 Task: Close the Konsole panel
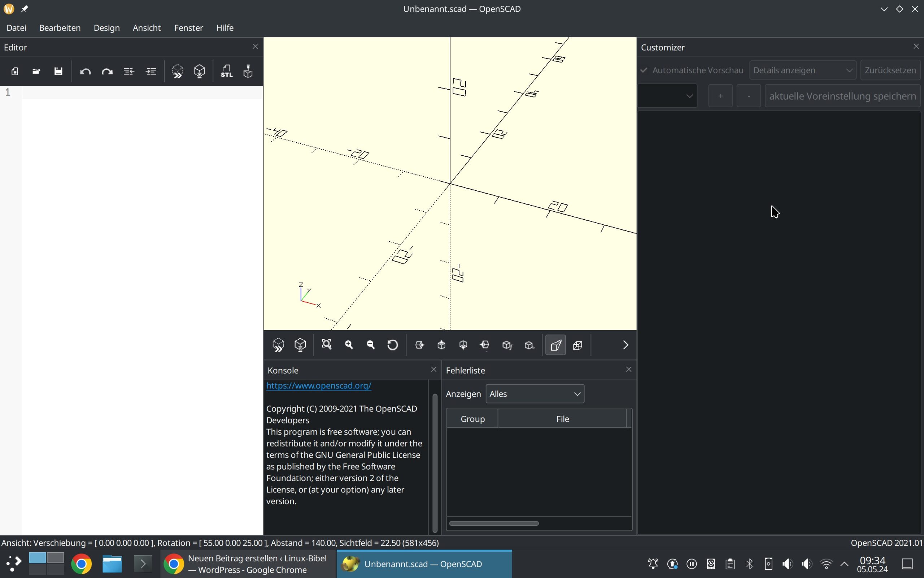(x=433, y=369)
